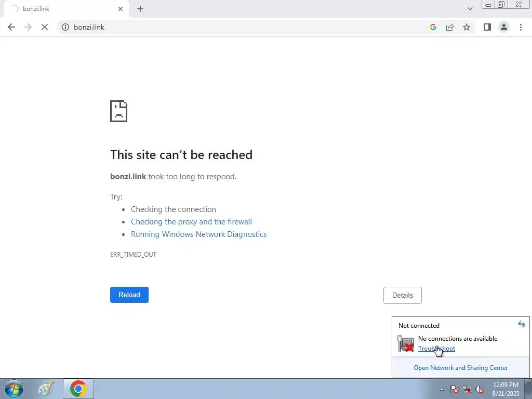Viewport: 532px width, 399px height.
Task: Open the Chrome three-dot menu
Action: coord(521,27)
